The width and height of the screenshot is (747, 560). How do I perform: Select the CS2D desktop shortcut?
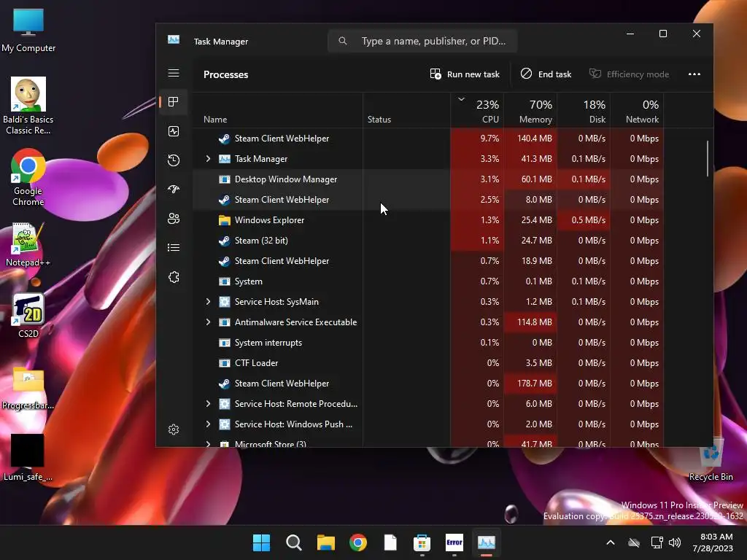pos(28,315)
